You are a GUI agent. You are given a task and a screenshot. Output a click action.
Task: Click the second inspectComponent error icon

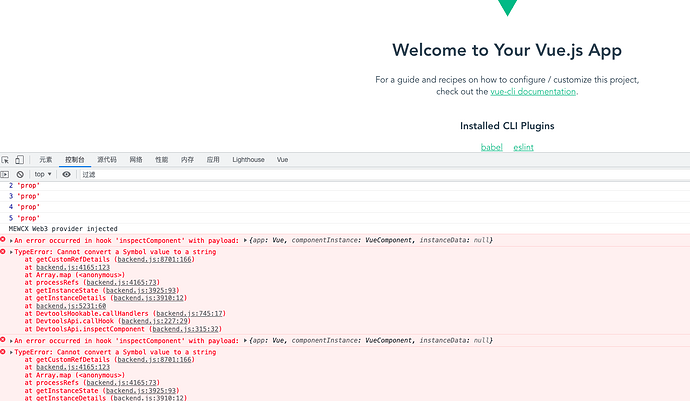click(3, 340)
